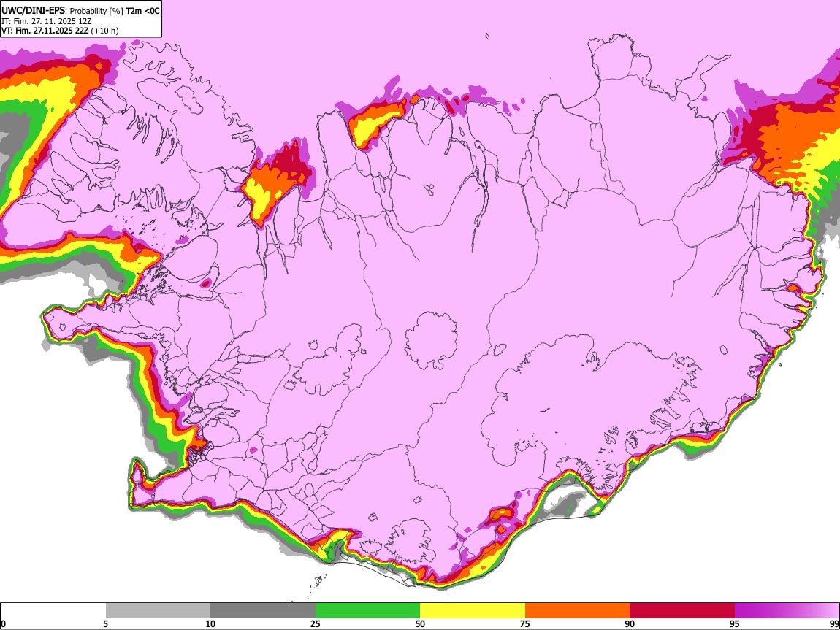Select the yellow 50-75 legend color
The height and width of the screenshot is (630, 840).
(x=473, y=610)
